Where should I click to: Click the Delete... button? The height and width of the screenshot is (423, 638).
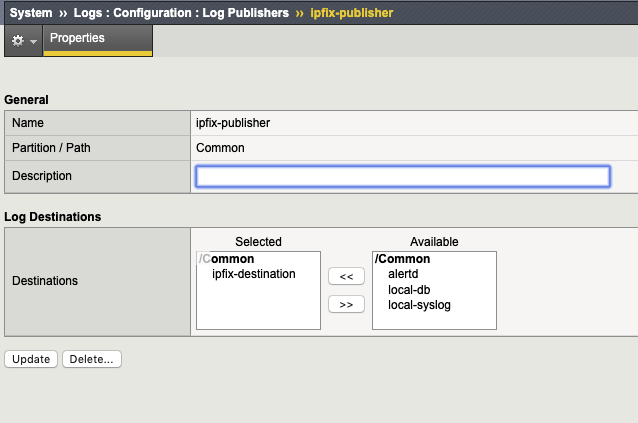[x=92, y=359]
